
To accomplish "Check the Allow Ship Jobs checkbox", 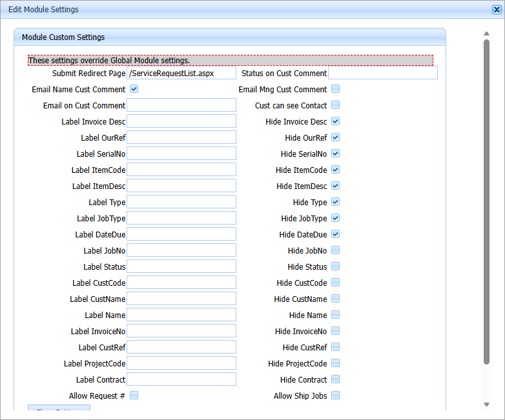I will click(336, 395).
